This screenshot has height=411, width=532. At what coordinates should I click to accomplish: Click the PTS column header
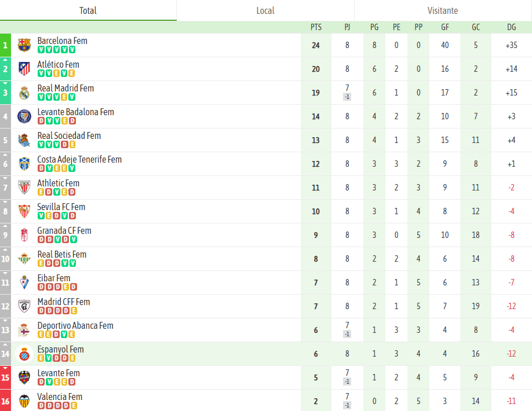click(x=316, y=27)
